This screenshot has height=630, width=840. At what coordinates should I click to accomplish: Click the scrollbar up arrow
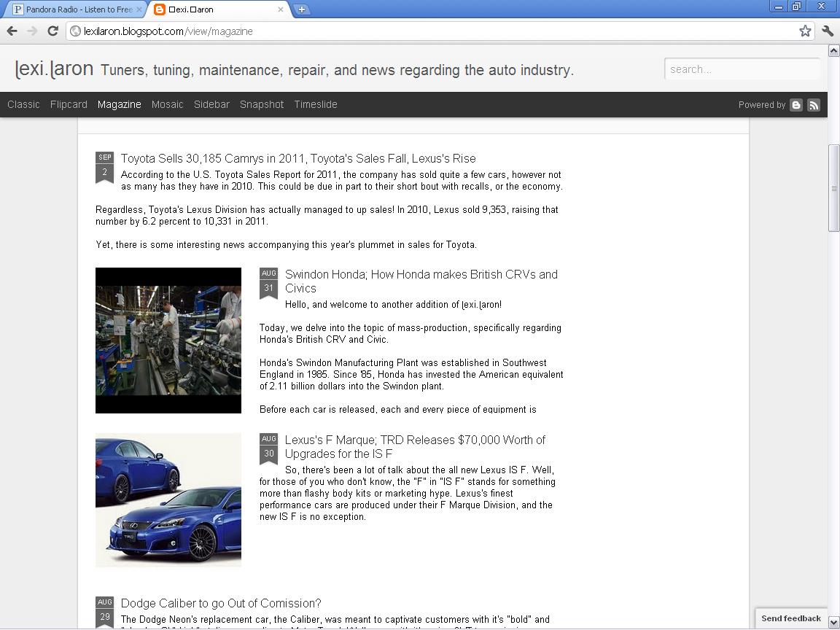[833, 50]
